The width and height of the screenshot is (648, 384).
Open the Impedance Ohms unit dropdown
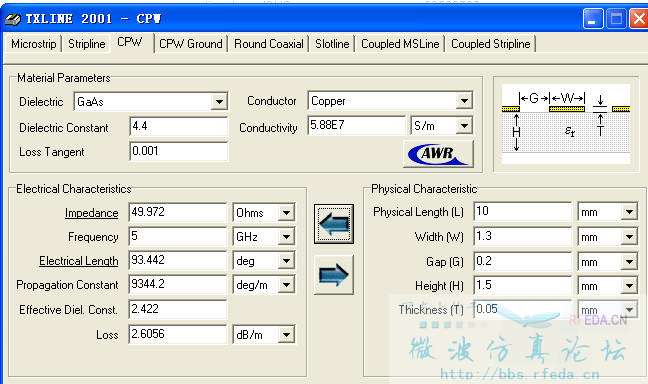coord(286,213)
